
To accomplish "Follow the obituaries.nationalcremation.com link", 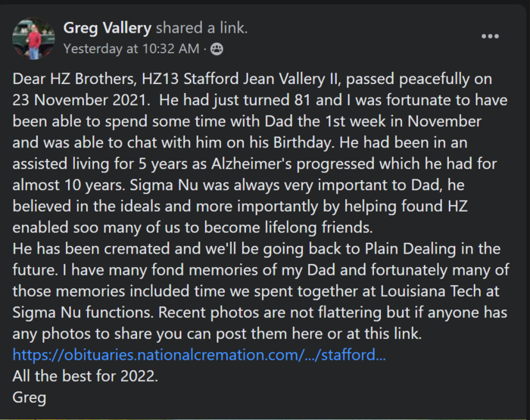I will pyautogui.click(x=199, y=355).
